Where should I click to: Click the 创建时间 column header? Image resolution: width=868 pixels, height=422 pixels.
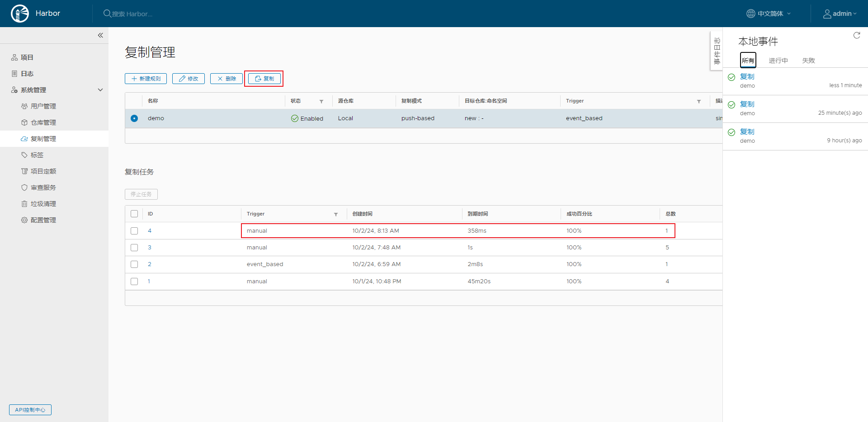pyautogui.click(x=363, y=214)
